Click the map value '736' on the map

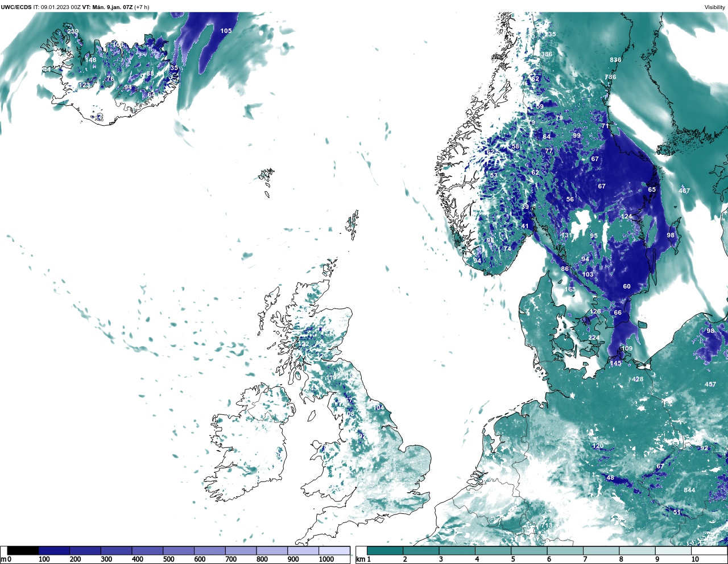point(610,77)
